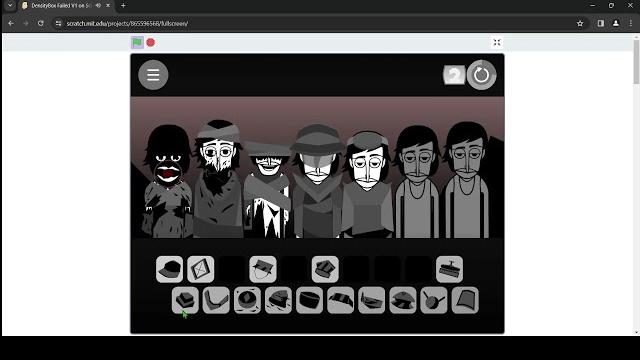
Task: Mute the DensityBox tab audio icon
Action: point(98,6)
